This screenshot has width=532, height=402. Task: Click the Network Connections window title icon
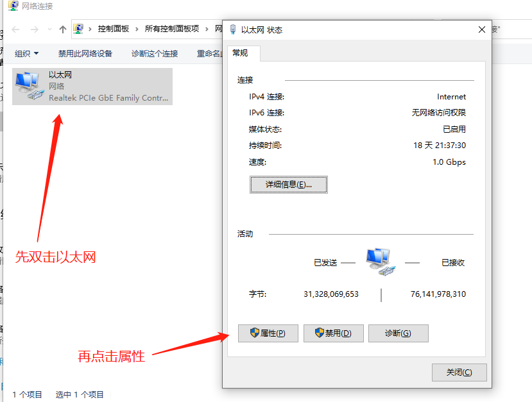(x=13, y=6)
